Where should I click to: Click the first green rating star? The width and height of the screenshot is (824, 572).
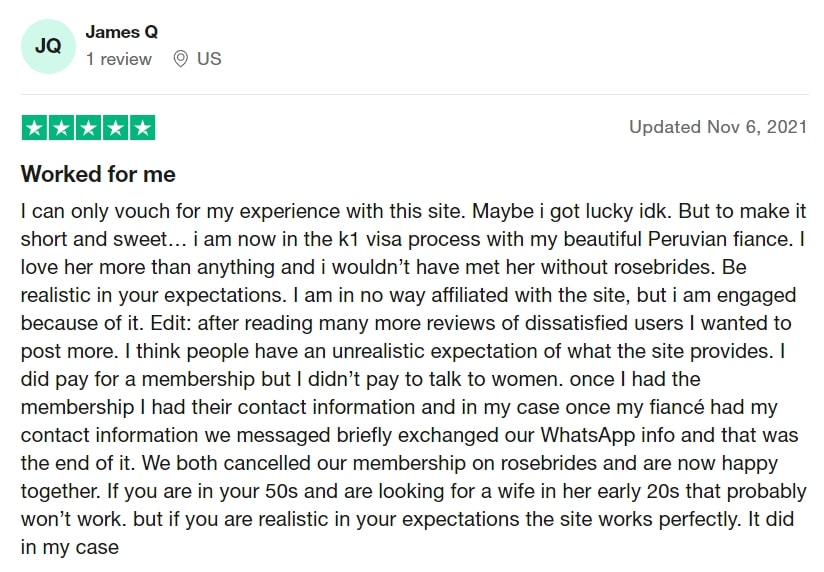click(x=34, y=128)
